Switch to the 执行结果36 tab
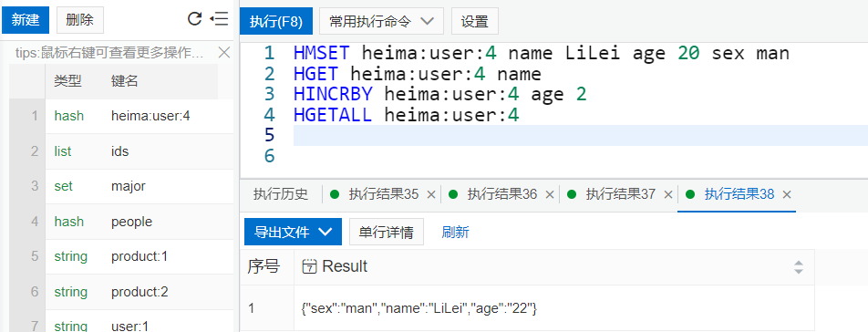 [x=501, y=194]
